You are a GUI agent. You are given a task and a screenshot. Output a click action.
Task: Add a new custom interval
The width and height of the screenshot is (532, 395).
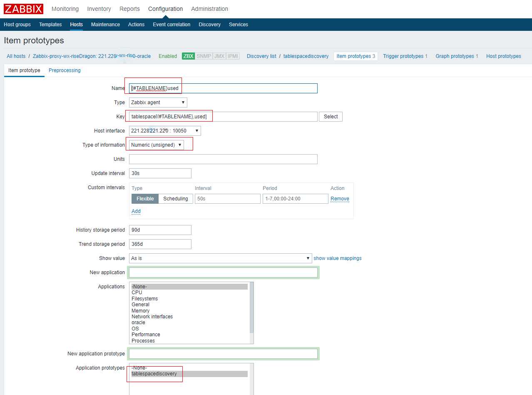(x=136, y=211)
